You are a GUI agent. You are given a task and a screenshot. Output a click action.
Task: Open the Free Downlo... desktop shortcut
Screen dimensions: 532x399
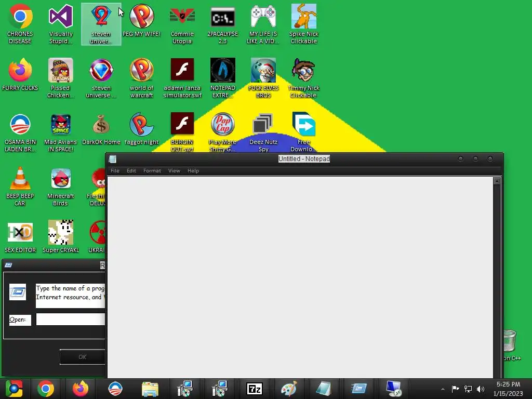point(303,132)
